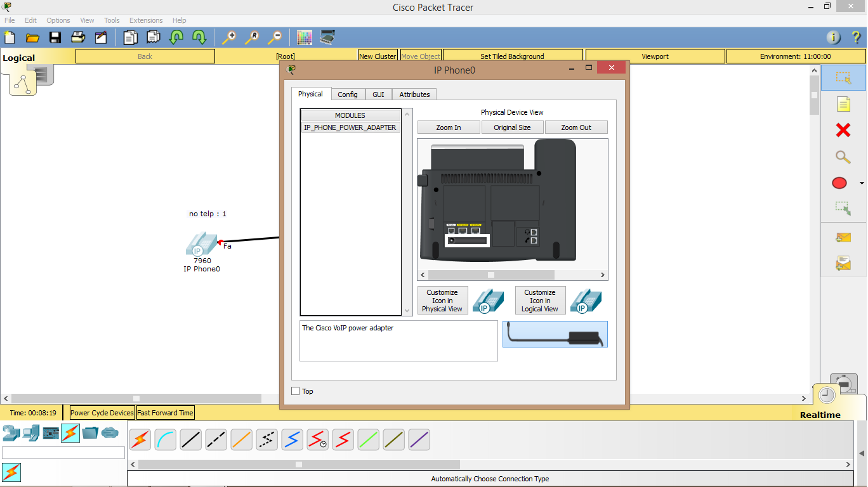Select the Multiuser Connection cloud icon
The height and width of the screenshot is (487, 868).
tap(110, 433)
